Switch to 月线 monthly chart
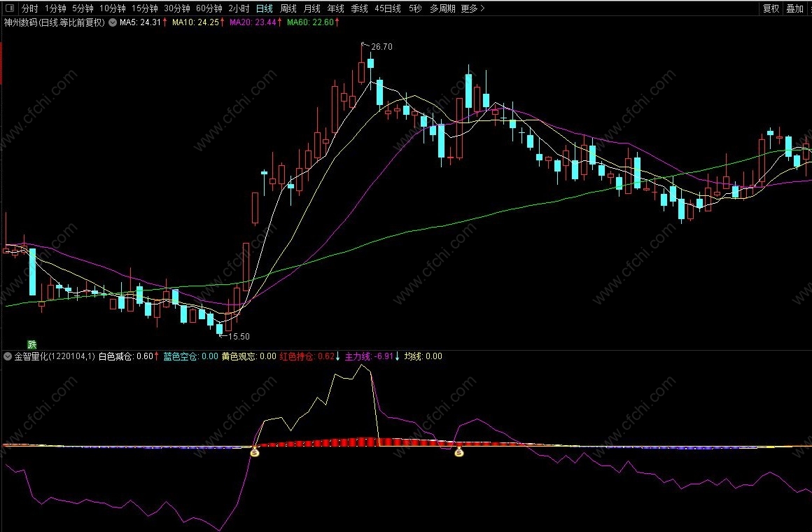The image size is (812, 532). click(x=311, y=8)
